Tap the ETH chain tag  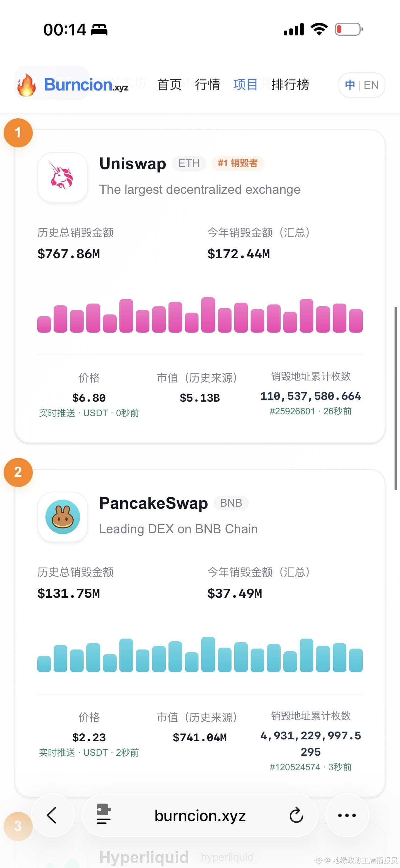pyautogui.click(x=189, y=163)
